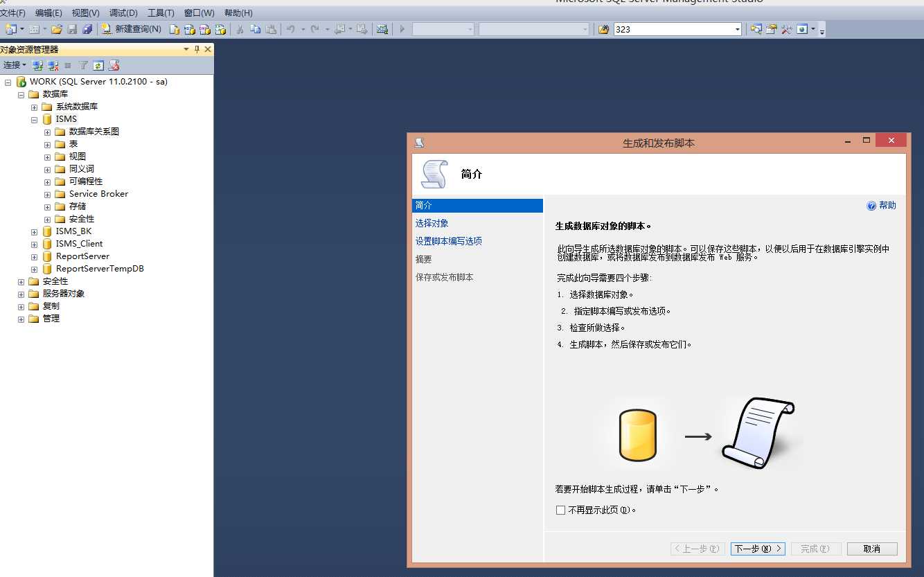The width and height of the screenshot is (924, 577).
Task: Select the 服务器对象 folder
Action: pos(64,294)
